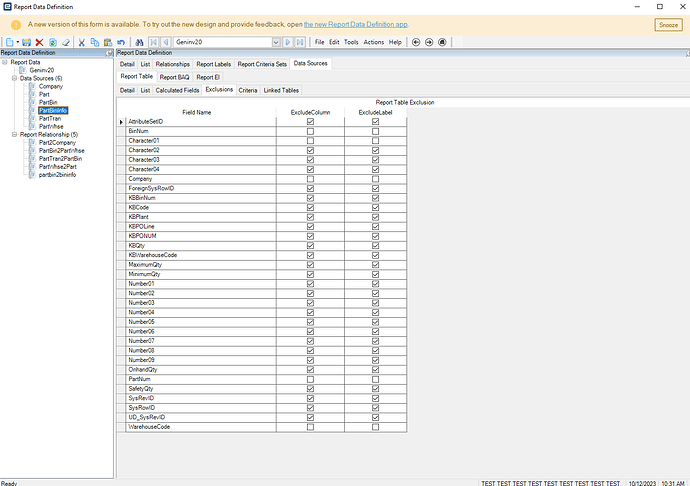This screenshot has width=690, height=486.
Task: Open the Tools menu
Action: click(351, 42)
